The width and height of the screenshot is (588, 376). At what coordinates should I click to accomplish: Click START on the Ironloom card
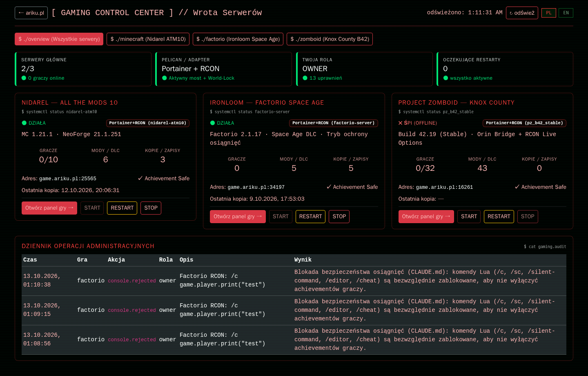(x=281, y=217)
